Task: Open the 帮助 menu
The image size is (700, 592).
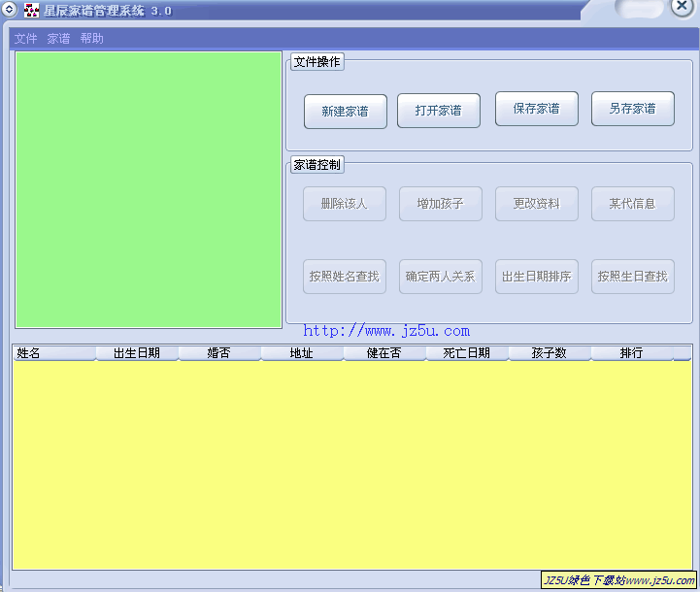Action: (91, 39)
